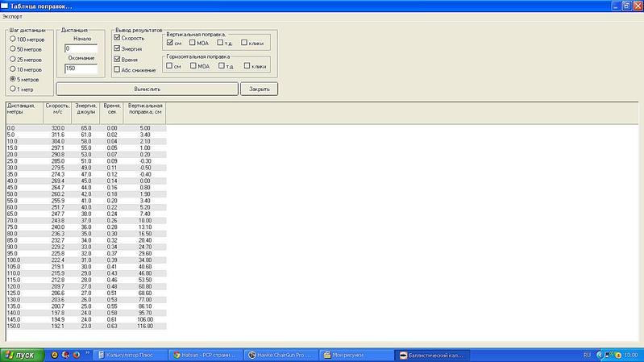Enable horizontal correction клики checkbox
Viewport: 644px width, 362px height.
tap(247, 65)
